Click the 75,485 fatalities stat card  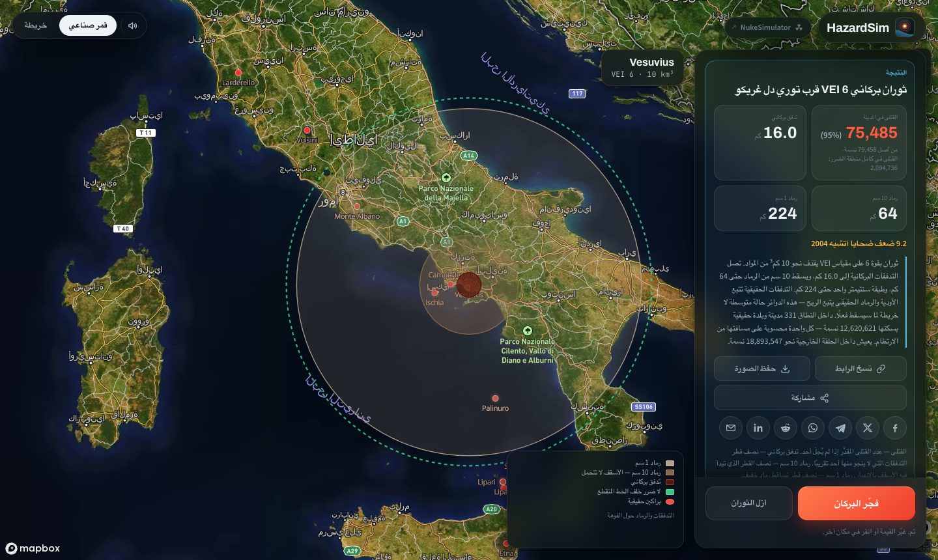pos(859,143)
